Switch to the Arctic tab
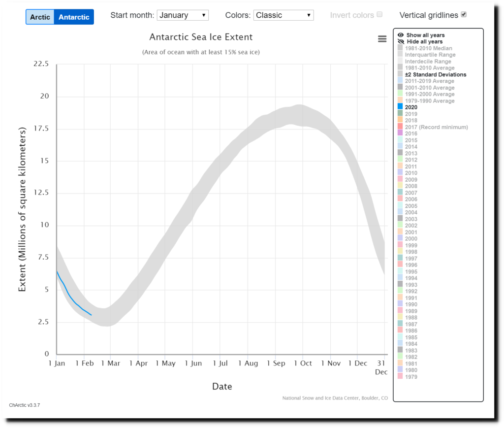 point(40,17)
